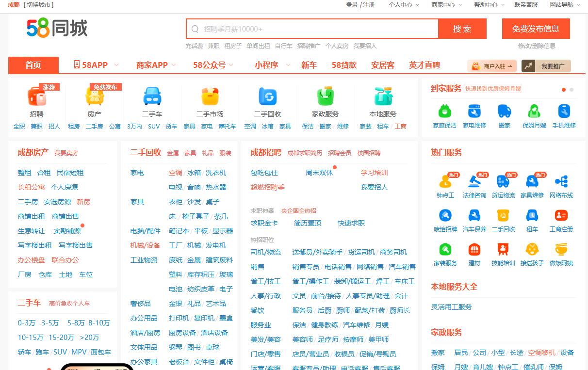Click the 接送孩子 service icon
The width and height of the screenshot is (588, 370).
click(x=532, y=250)
